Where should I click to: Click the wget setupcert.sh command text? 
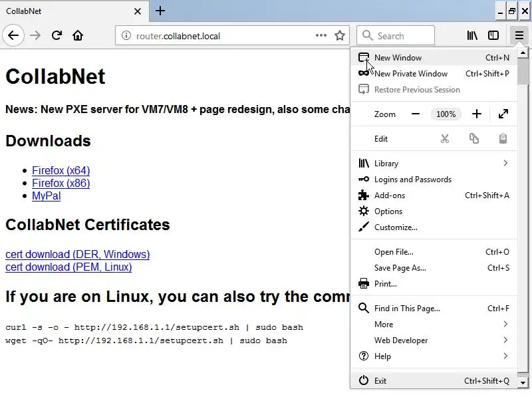146,340
